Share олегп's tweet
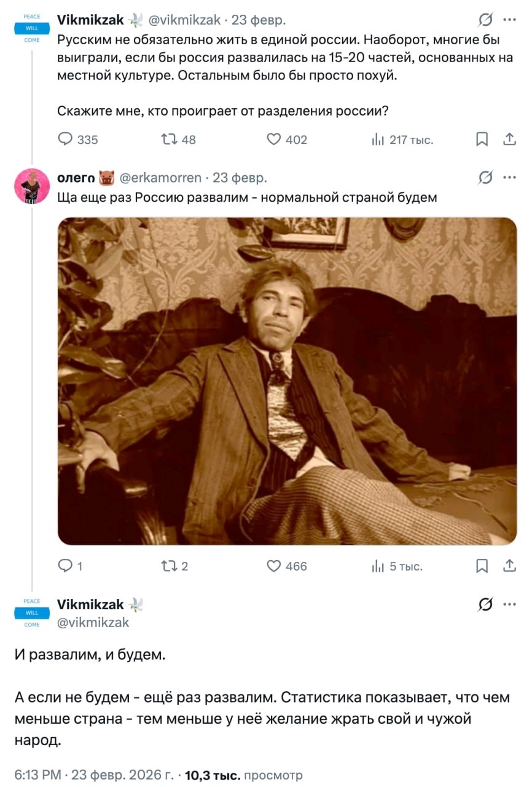 pos(510,566)
